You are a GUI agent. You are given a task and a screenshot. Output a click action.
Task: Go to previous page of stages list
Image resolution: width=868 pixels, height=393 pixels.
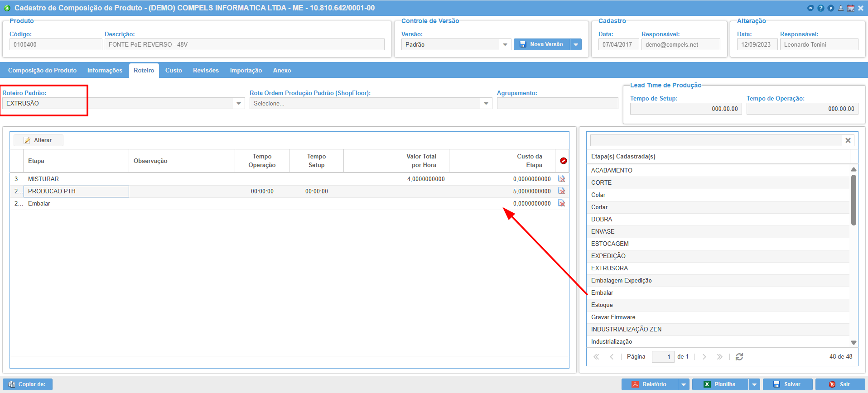click(x=612, y=357)
